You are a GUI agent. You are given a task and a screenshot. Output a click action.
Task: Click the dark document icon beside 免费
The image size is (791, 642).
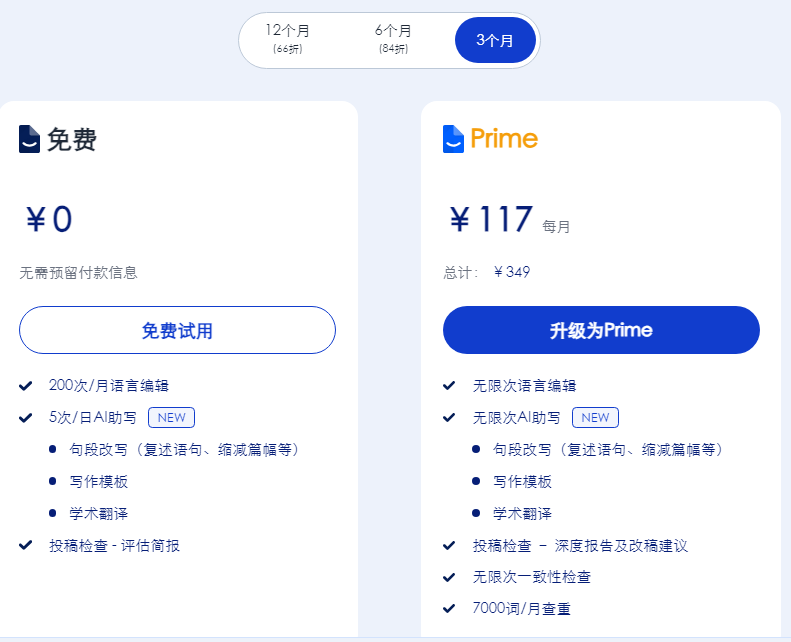pyautogui.click(x=29, y=139)
